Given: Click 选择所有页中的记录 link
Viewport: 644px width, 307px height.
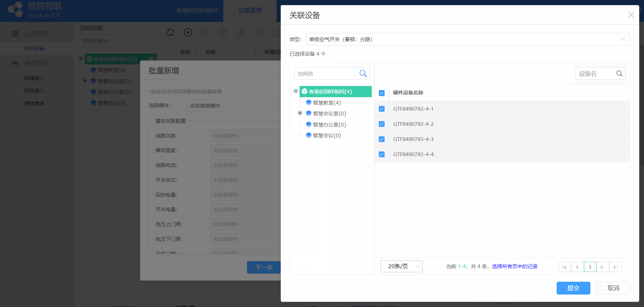Looking at the screenshot, I should point(515,267).
